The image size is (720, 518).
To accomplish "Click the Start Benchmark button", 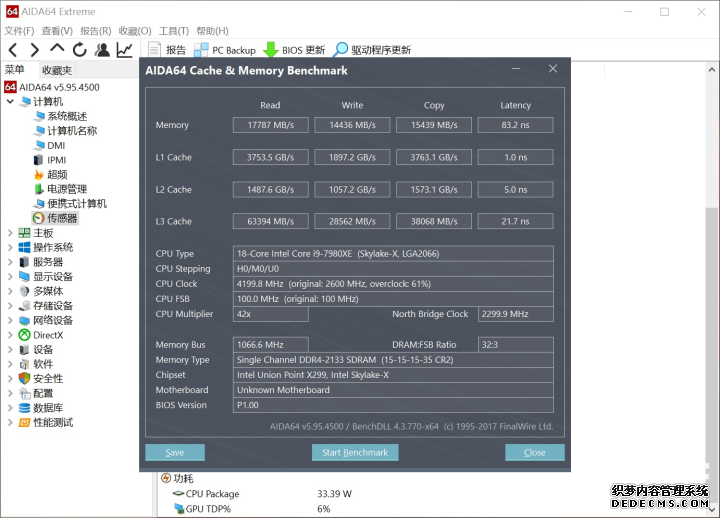I will (x=355, y=452).
